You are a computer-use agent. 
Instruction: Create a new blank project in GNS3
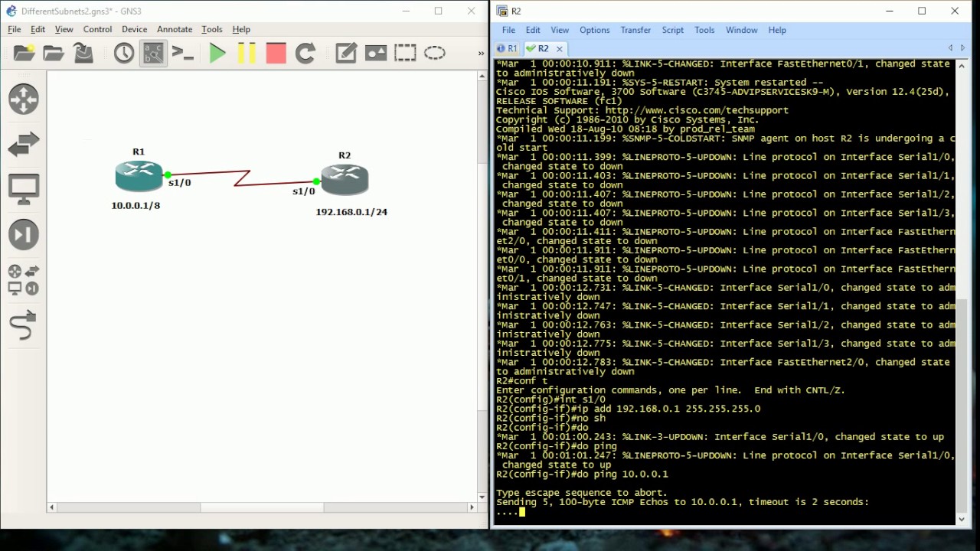pos(24,53)
